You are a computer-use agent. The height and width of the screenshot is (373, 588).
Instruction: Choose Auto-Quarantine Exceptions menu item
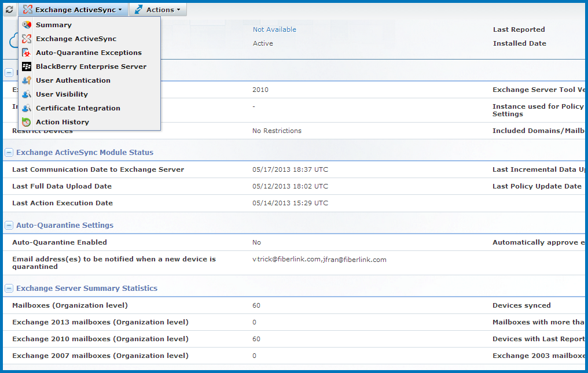90,53
